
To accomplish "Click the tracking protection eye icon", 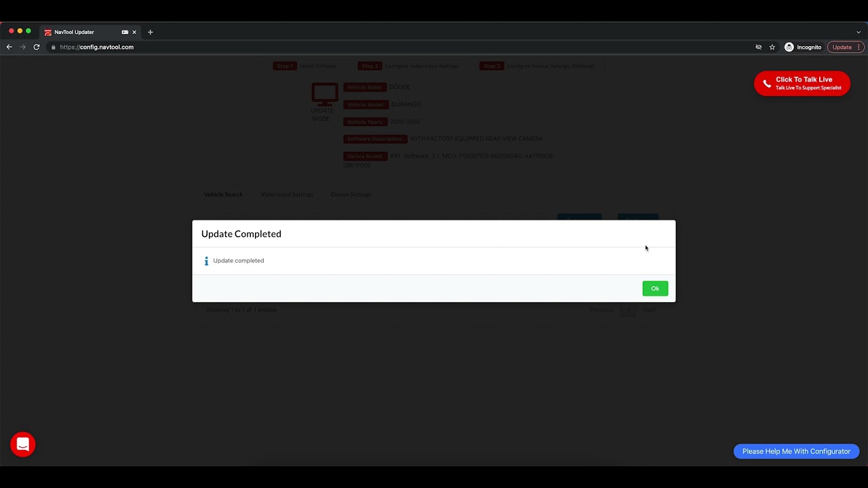I will (x=759, y=47).
